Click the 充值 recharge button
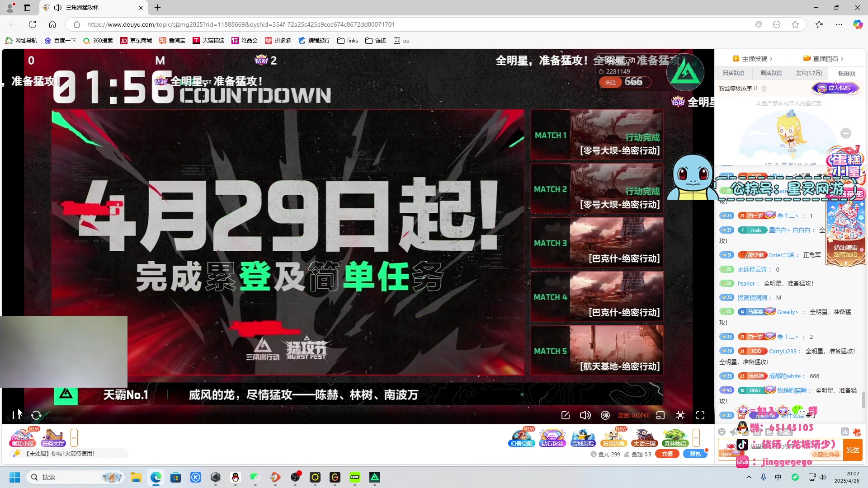 [x=667, y=454]
